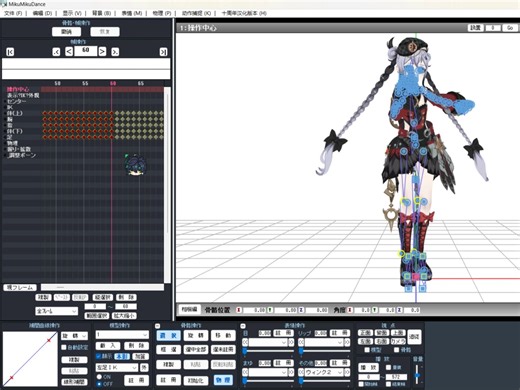Open the interpolation curve type dropdown
520x390 pixels.
pos(74,336)
